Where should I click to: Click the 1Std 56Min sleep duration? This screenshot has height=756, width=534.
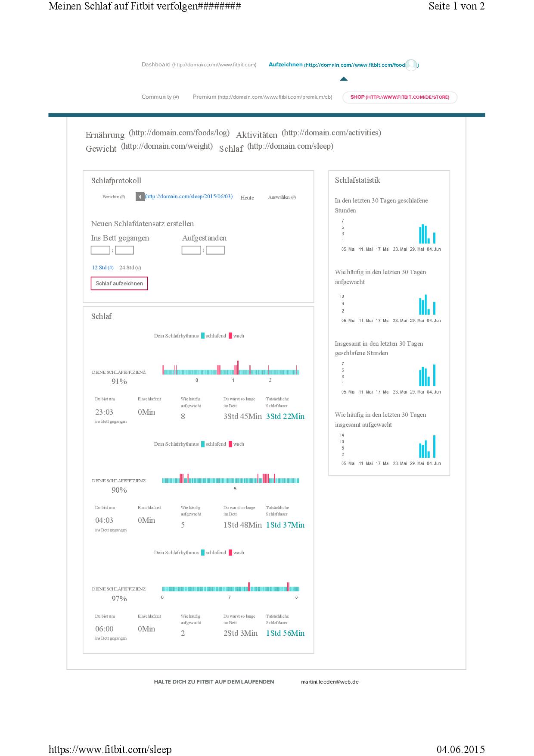click(x=285, y=633)
